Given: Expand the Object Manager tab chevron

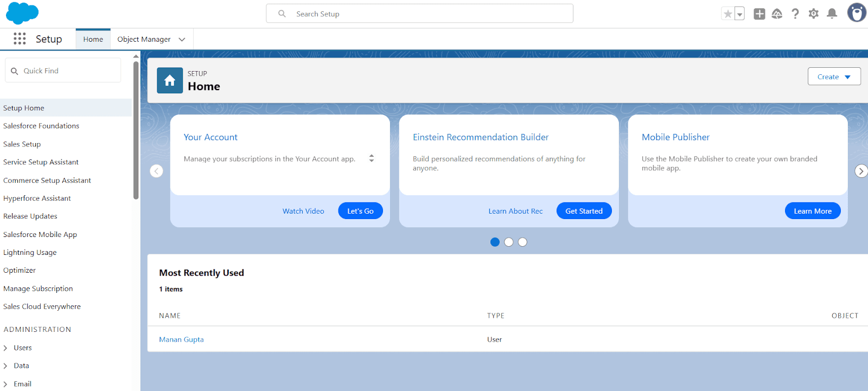Looking at the screenshot, I should [182, 39].
